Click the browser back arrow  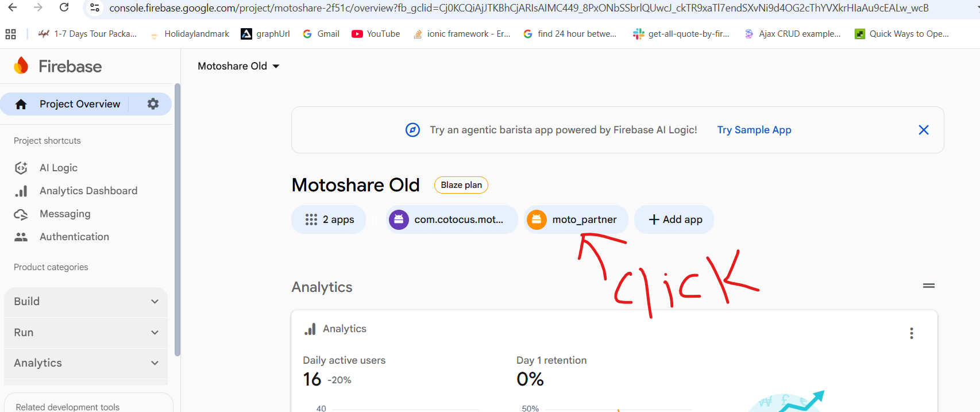(12, 7)
